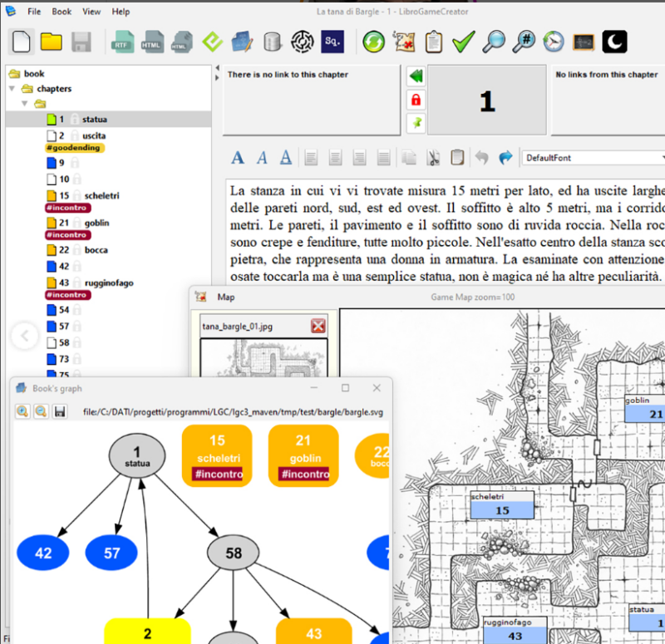Align text left
This screenshot has width=665, height=644.
click(x=311, y=158)
